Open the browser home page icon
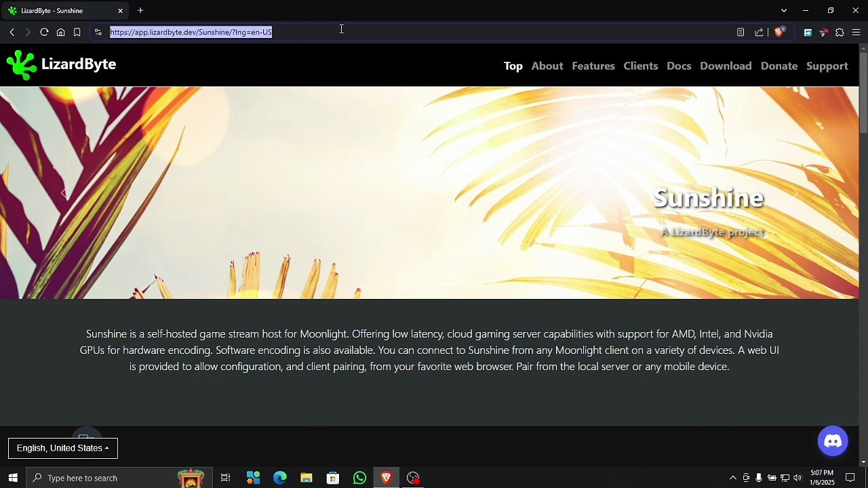Screen dimensions: 868x488 click(60, 32)
